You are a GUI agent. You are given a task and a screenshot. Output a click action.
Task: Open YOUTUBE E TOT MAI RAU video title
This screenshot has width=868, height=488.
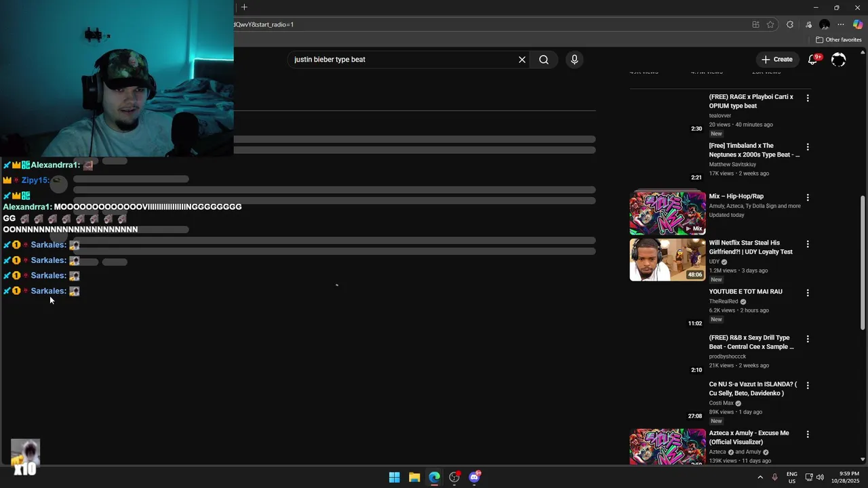pyautogui.click(x=746, y=291)
